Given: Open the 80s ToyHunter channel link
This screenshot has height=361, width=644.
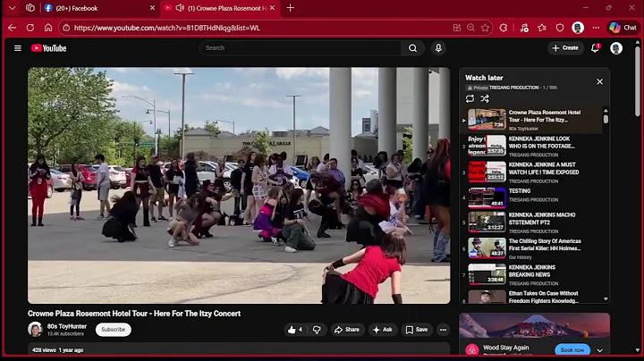Looking at the screenshot, I should coord(66,326).
